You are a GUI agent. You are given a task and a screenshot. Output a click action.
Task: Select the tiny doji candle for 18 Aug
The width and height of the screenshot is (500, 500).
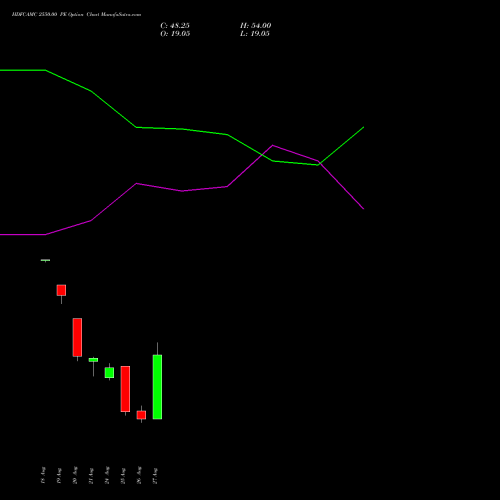click(45, 260)
